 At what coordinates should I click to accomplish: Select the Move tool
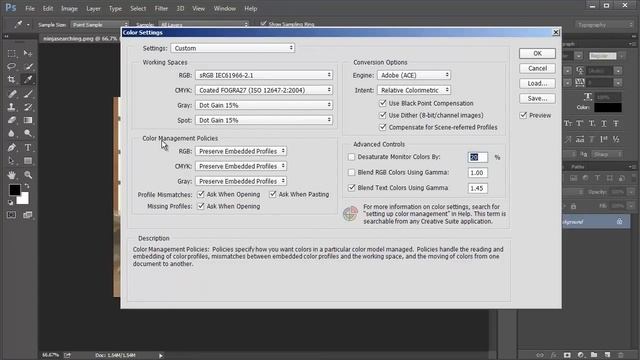click(28, 53)
